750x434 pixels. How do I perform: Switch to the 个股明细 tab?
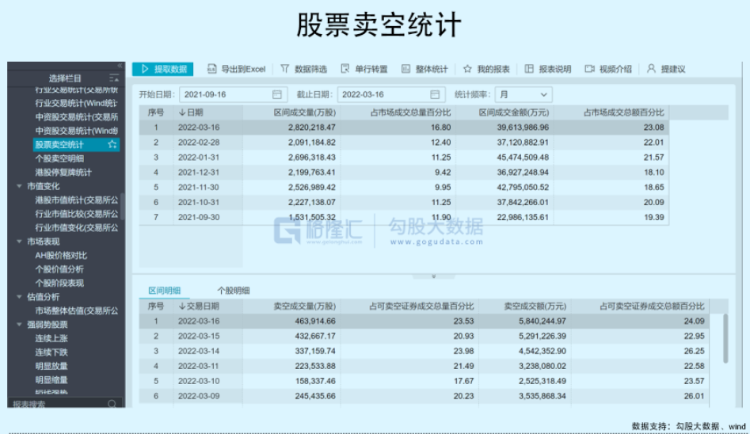point(233,290)
